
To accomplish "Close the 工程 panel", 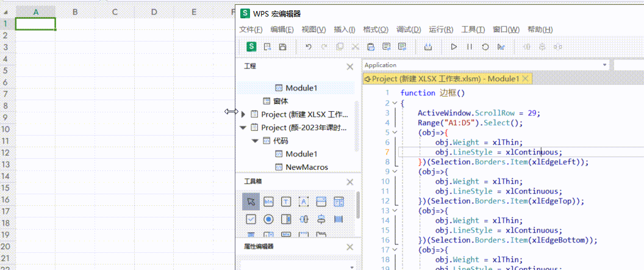I will tap(350, 67).
